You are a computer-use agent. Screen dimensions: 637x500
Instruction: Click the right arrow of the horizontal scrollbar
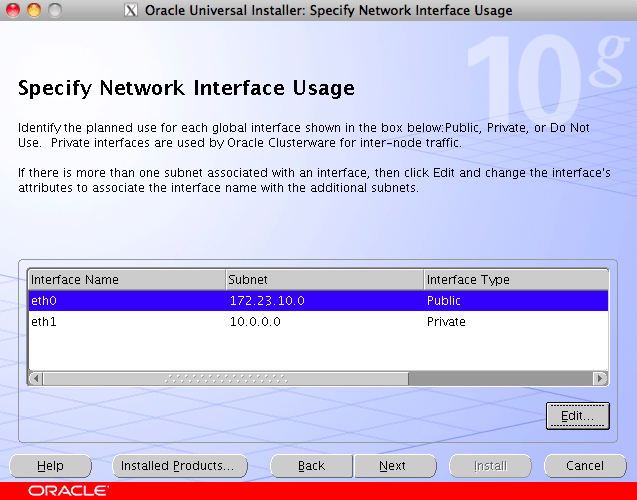600,379
